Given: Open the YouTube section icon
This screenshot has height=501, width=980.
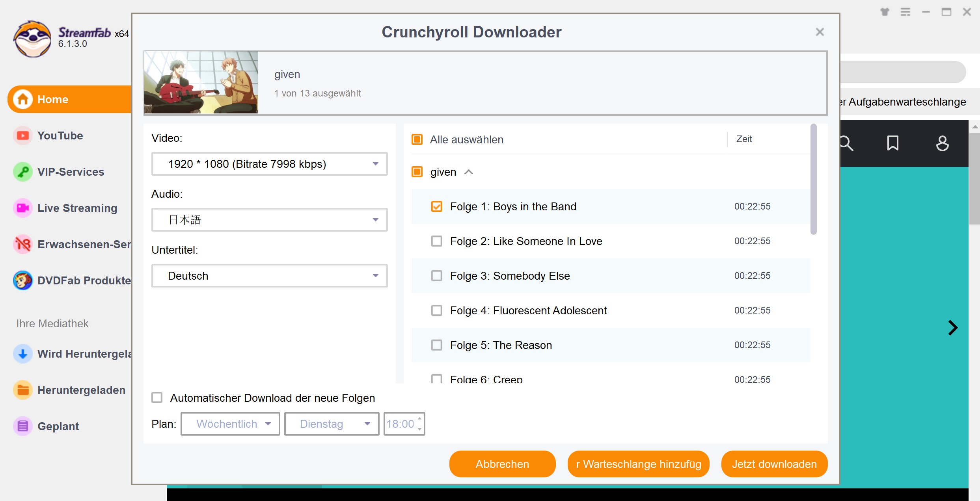Looking at the screenshot, I should point(22,135).
